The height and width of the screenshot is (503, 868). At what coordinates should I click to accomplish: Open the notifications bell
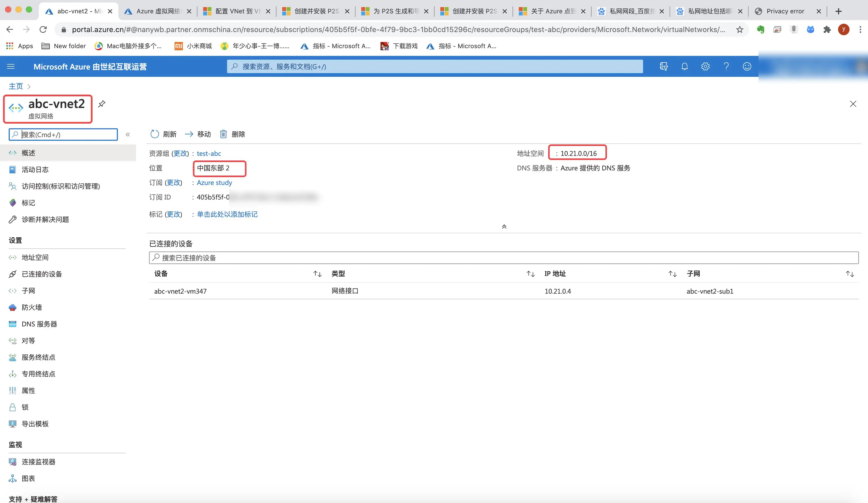click(684, 66)
